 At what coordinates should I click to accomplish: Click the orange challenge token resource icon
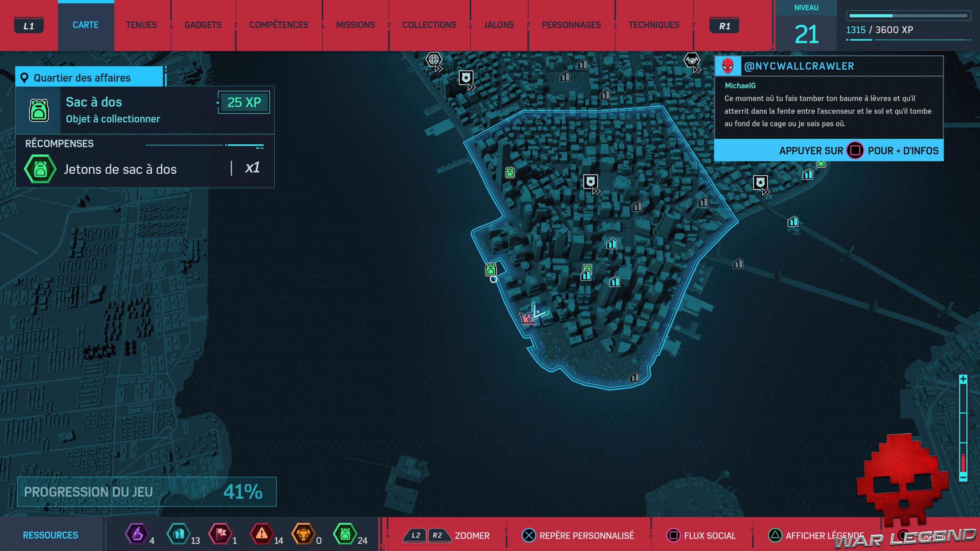coord(303,534)
